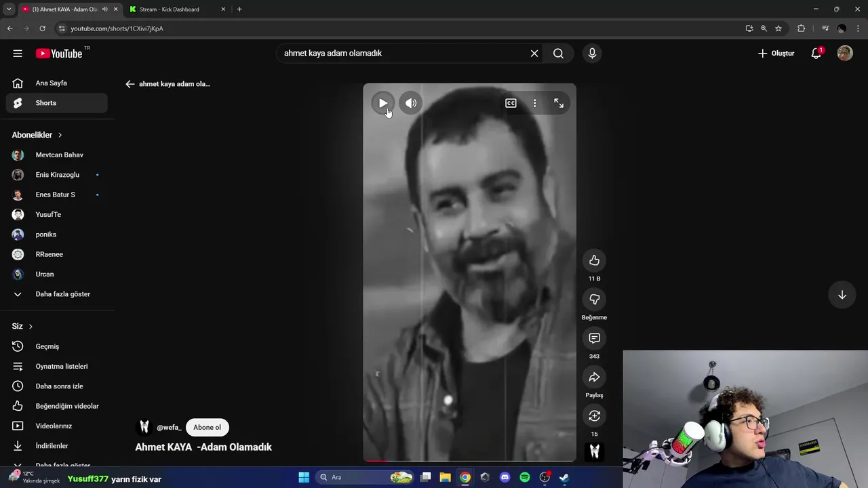The image size is (868, 488).
Task: Open the sound source thumbnail below remix
Action: pos(594,451)
